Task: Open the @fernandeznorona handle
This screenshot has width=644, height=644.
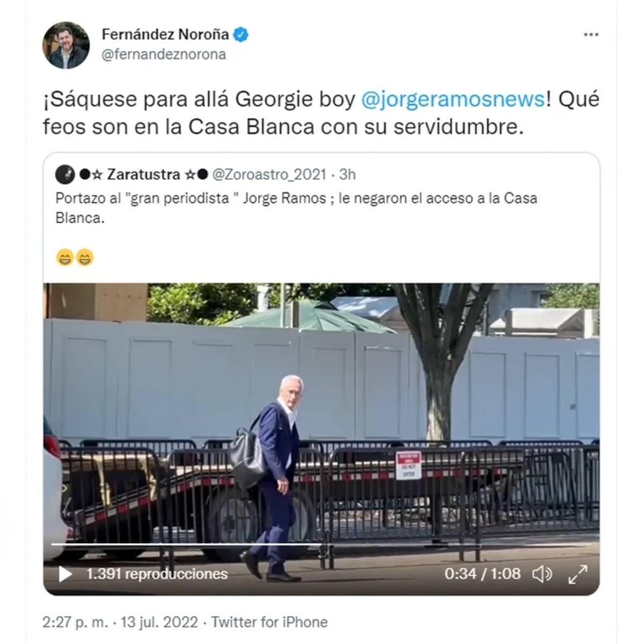Action: pyautogui.click(x=164, y=55)
